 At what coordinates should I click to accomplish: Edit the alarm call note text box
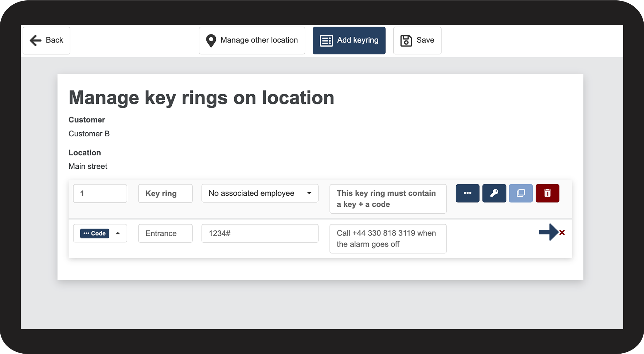point(388,239)
